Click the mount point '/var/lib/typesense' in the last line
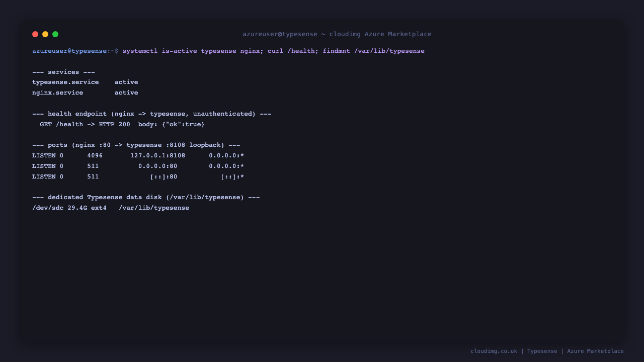This screenshot has height=362, width=644. click(154, 208)
